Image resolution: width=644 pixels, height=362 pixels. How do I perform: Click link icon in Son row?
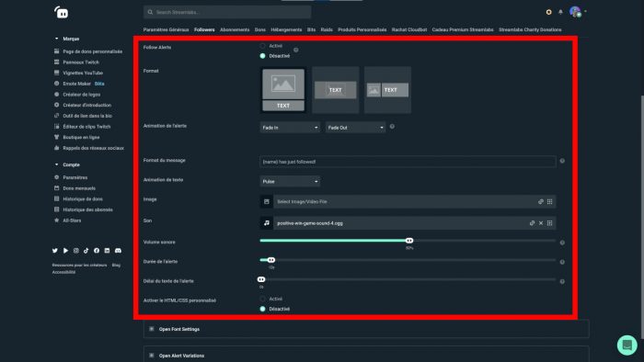pos(532,223)
